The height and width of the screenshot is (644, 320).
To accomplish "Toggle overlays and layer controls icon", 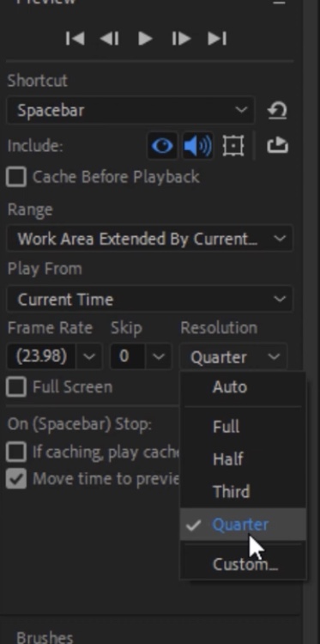I will [233, 146].
